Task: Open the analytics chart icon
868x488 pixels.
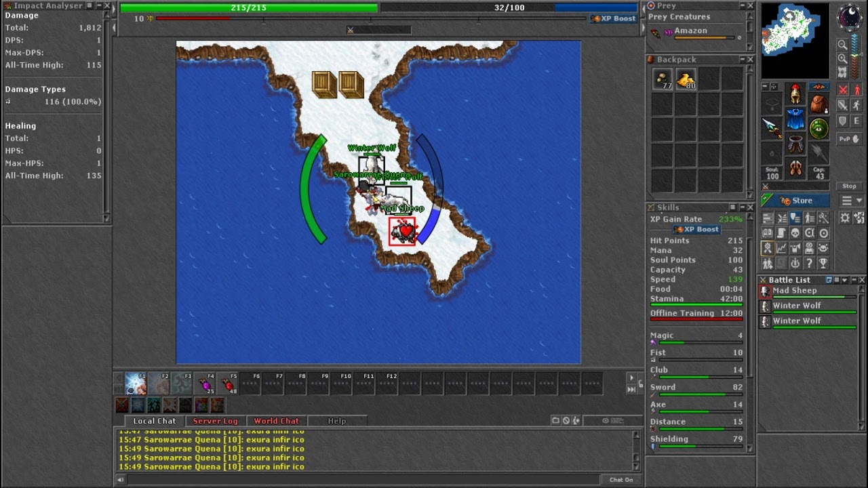Action: (782, 248)
